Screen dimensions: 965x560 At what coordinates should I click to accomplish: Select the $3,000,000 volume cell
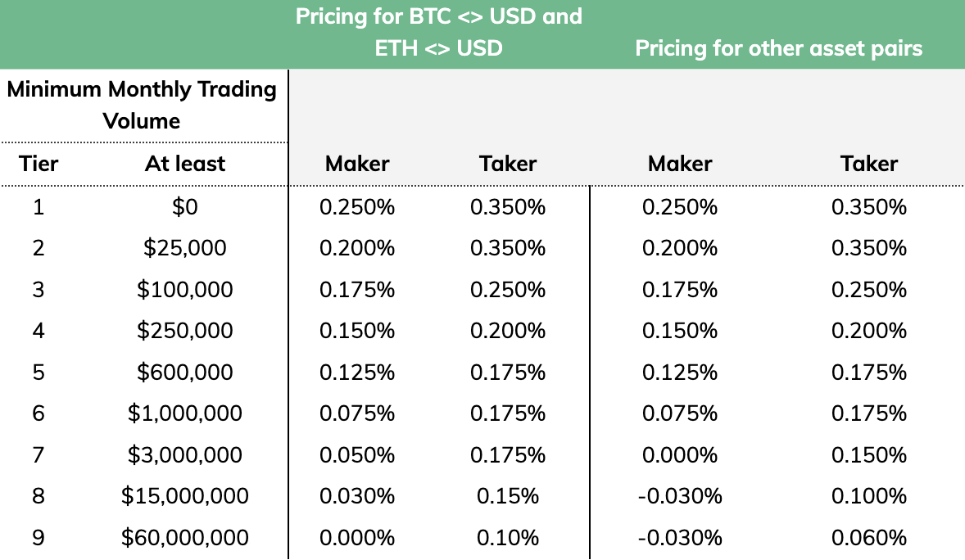pos(184,454)
